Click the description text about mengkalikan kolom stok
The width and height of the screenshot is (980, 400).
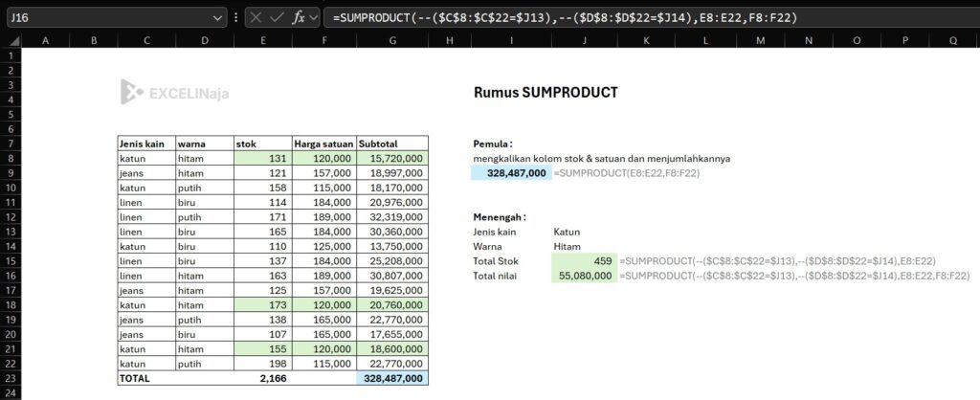click(x=601, y=158)
